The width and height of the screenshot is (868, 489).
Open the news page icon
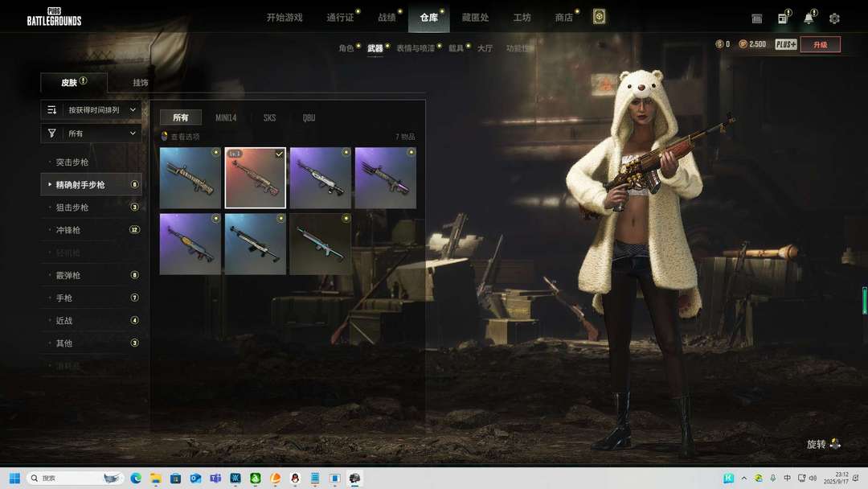click(783, 18)
